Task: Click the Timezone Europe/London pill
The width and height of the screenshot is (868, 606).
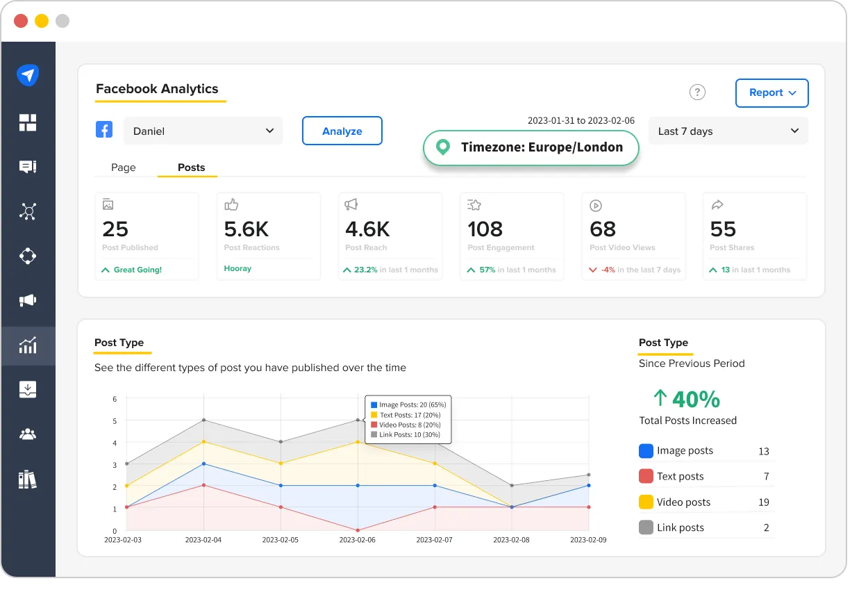Action: (531, 147)
